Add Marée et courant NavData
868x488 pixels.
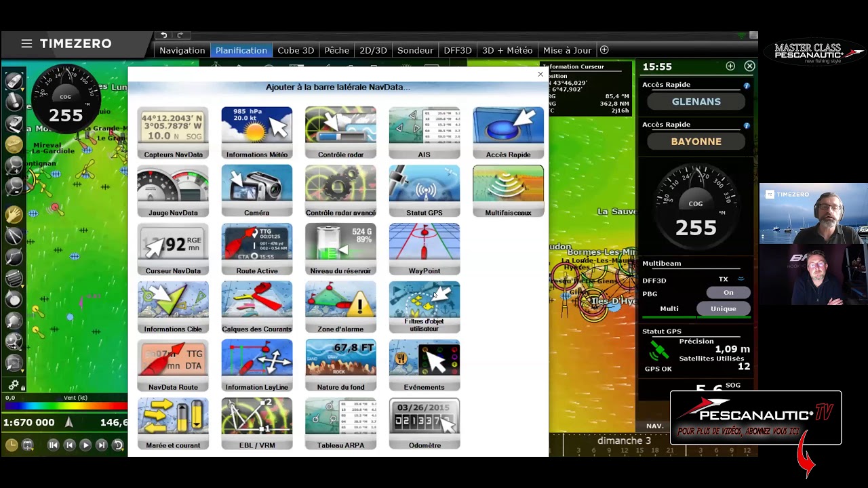[x=173, y=424]
